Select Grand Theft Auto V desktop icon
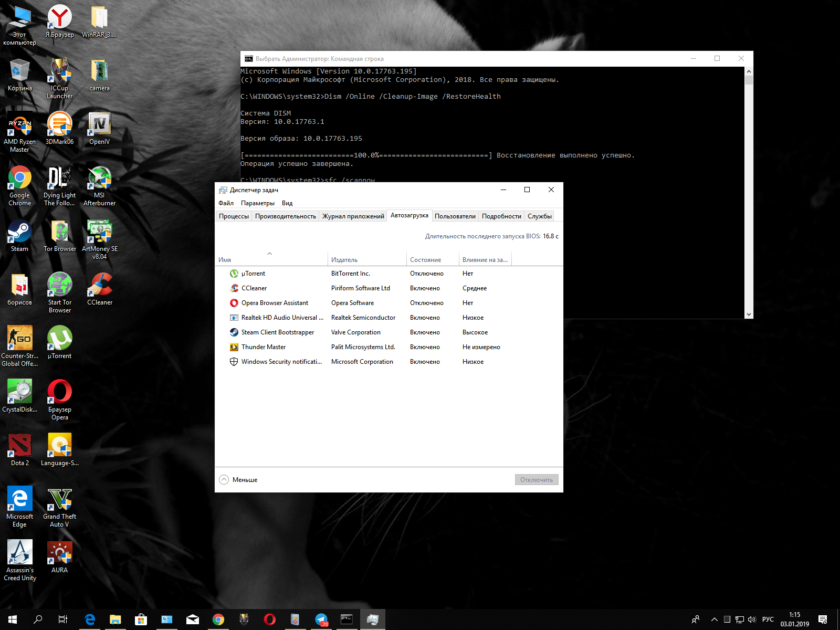The image size is (840, 630). (60, 507)
